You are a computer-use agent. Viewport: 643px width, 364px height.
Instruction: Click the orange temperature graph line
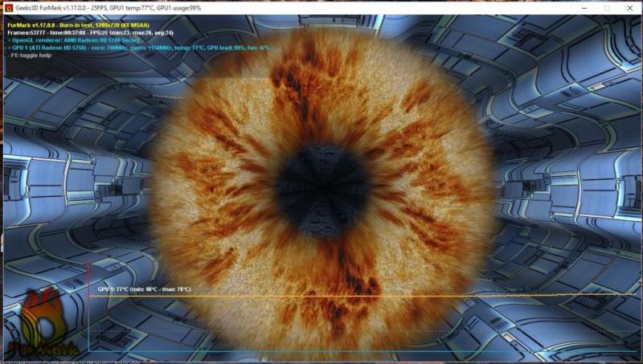pos(321,295)
